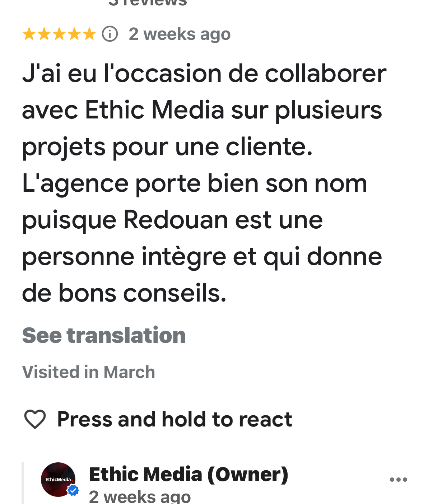The image size is (433, 504).
Task: Click the owner reply's "2 weeks ago" timestamp
Action: pos(140,497)
